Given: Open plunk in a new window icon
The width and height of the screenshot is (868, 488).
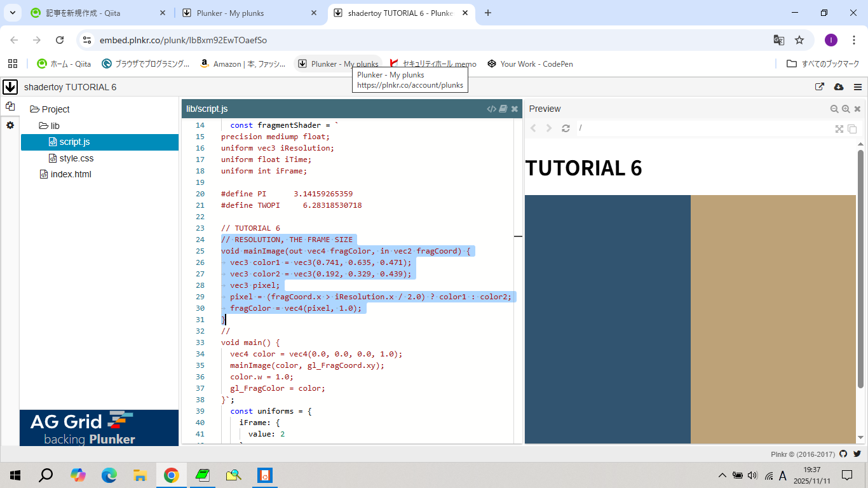Looking at the screenshot, I should pyautogui.click(x=820, y=87).
